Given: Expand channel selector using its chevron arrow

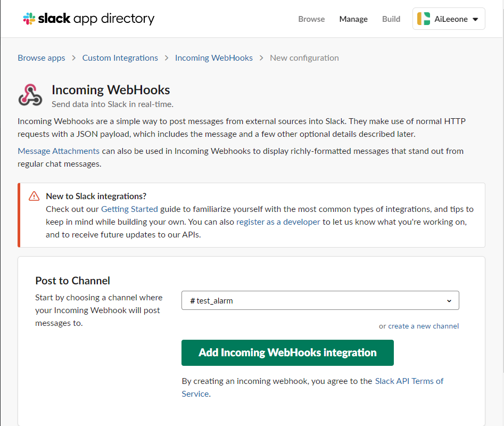Looking at the screenshot, I should [x=449, y=301].
